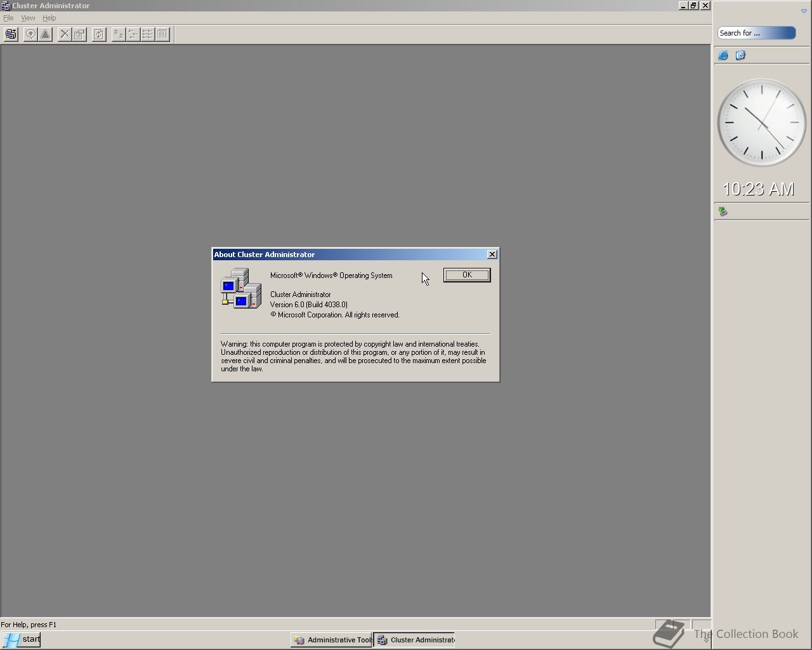The image size is (812, 650).
Task: Click the second quick launch icon in sidebar
Action: [x=740, y=56]
